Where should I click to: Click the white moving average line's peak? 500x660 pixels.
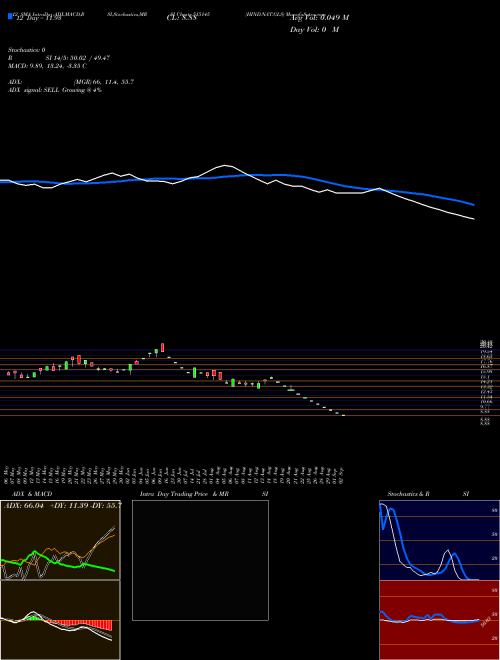coord(226,165)
